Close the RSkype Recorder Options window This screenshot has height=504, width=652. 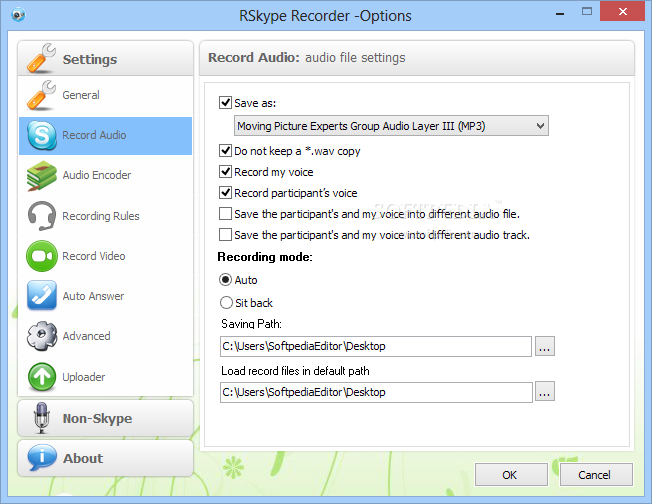622,12
